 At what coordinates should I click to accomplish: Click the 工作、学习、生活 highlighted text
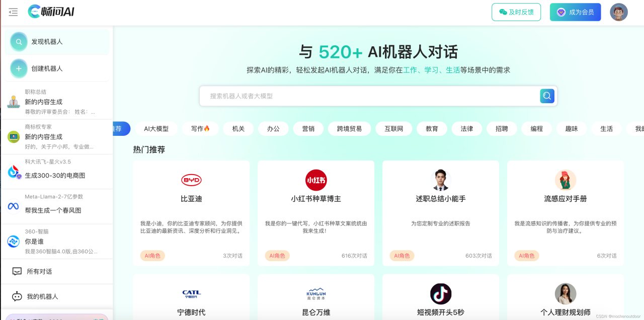pos(432,70)
